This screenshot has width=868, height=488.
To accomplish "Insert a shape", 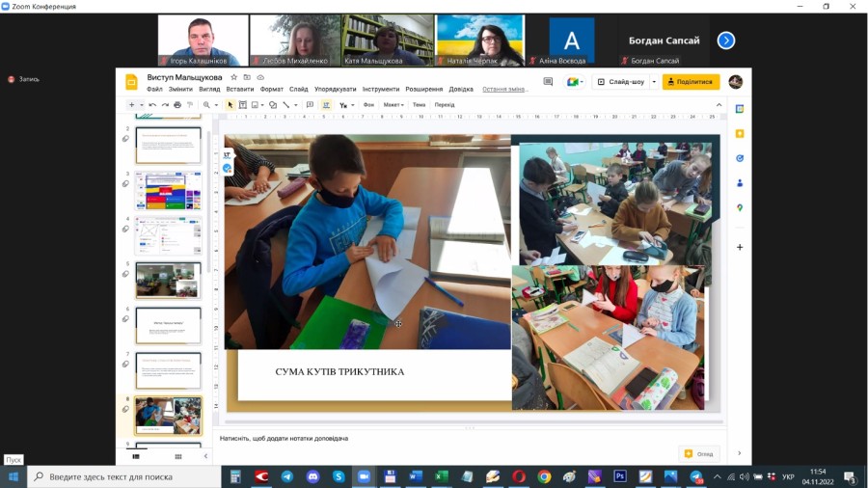I will pyautogui.click(x=273, y=104).
